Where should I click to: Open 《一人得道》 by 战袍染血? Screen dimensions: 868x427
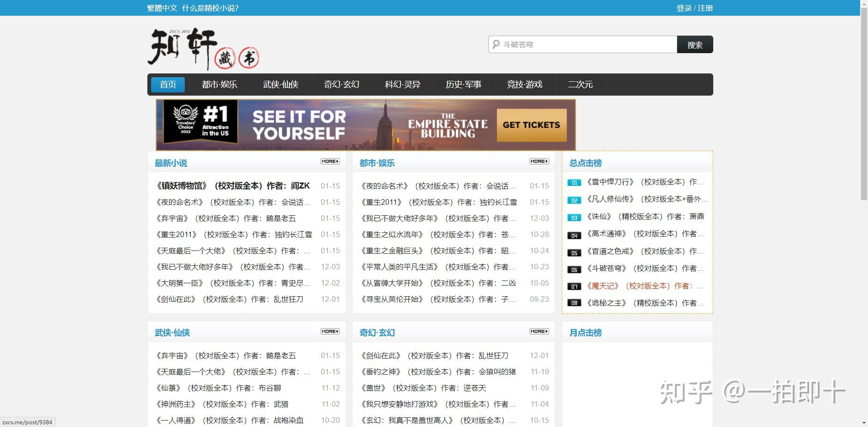(229, 420)
